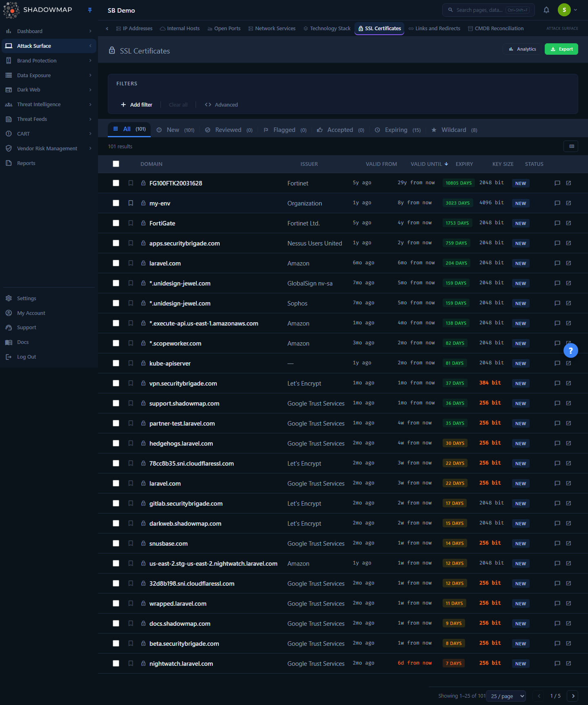Open external link for apps.securitybrigade.com
Viewport: 588px width, 705px height.
568,243
